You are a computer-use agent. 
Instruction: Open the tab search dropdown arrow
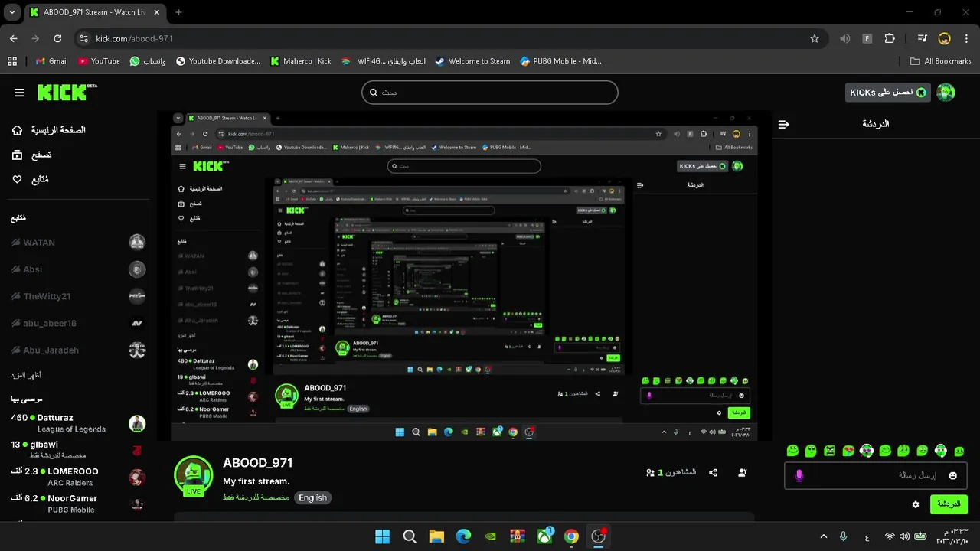(x=11, y=12)
